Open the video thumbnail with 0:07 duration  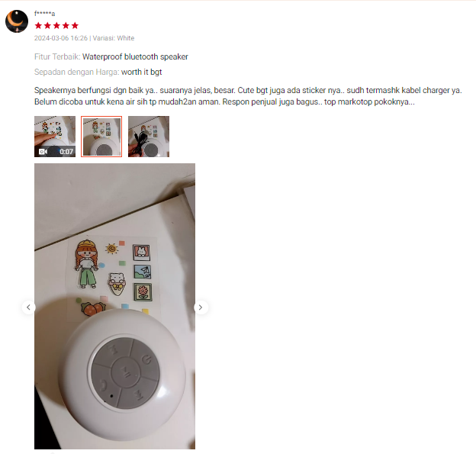[x=55, y=137]
